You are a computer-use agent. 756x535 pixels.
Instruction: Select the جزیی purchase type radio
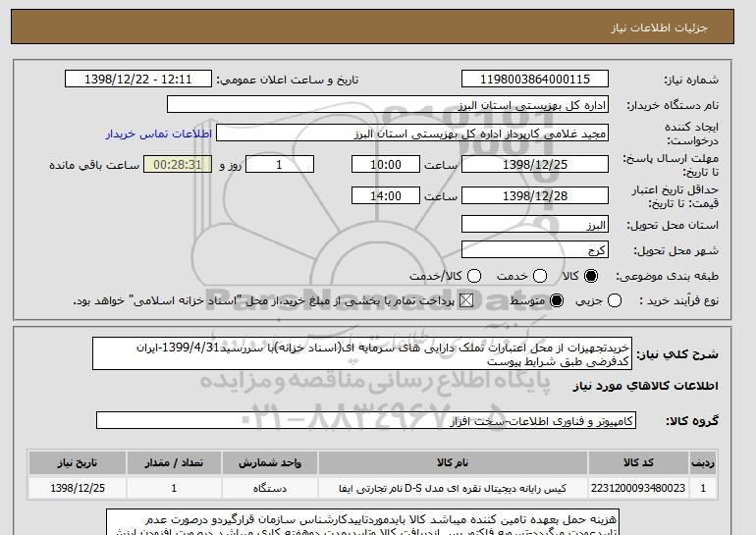615,300
